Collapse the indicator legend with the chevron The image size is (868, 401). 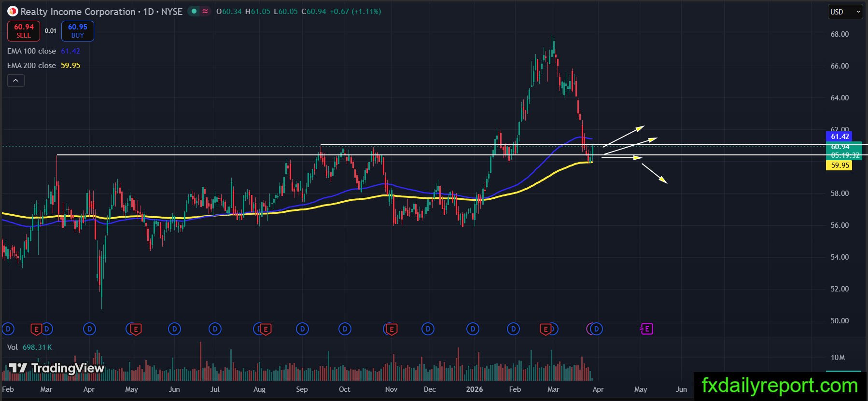click(15, 81)
